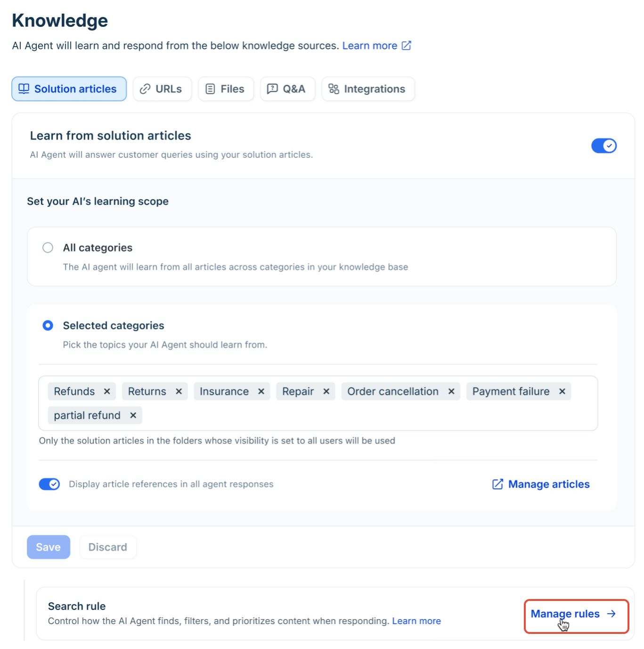This screenshot has width=644, height=649.
Task: Toggle Learn from solution articles switch
Action: pyautogui.click(x=604, y=146)
